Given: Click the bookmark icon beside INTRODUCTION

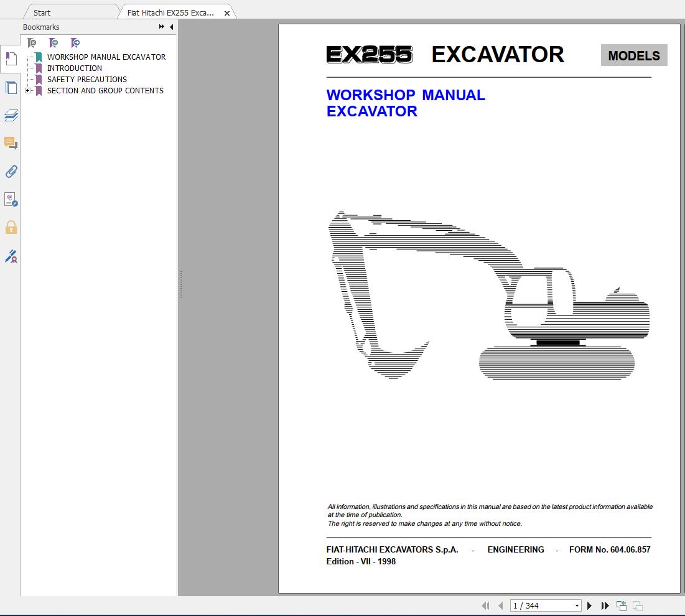Looking at the screenshot, I should tap(39, 68).
